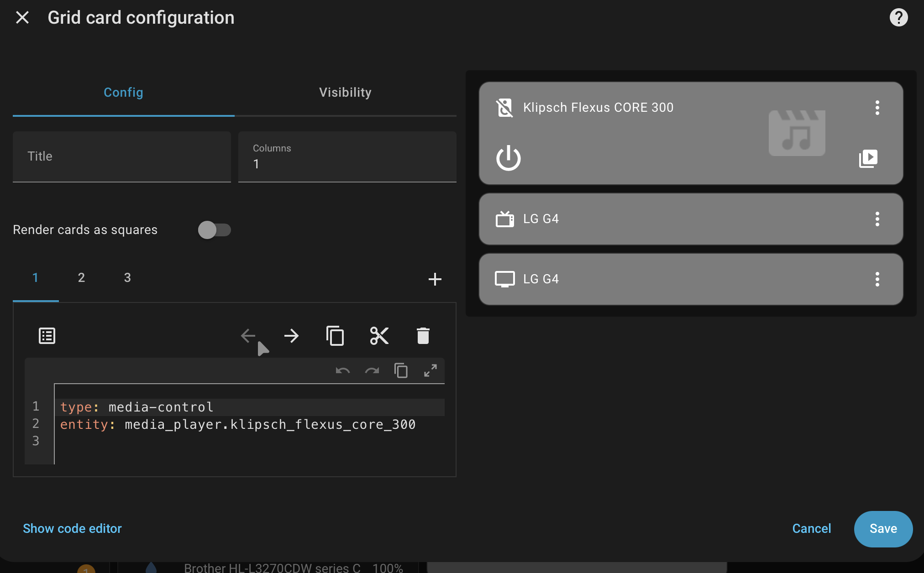Screen dimensions: 924x573
Task: Click the move card right arrow
Action: 291,336
